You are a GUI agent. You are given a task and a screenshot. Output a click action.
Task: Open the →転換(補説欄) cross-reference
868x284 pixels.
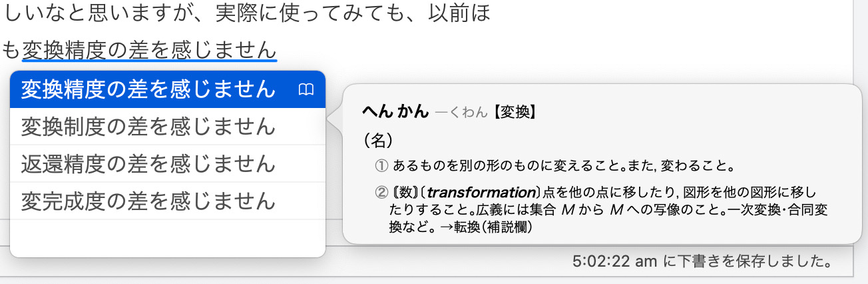(x=490, y=227)
